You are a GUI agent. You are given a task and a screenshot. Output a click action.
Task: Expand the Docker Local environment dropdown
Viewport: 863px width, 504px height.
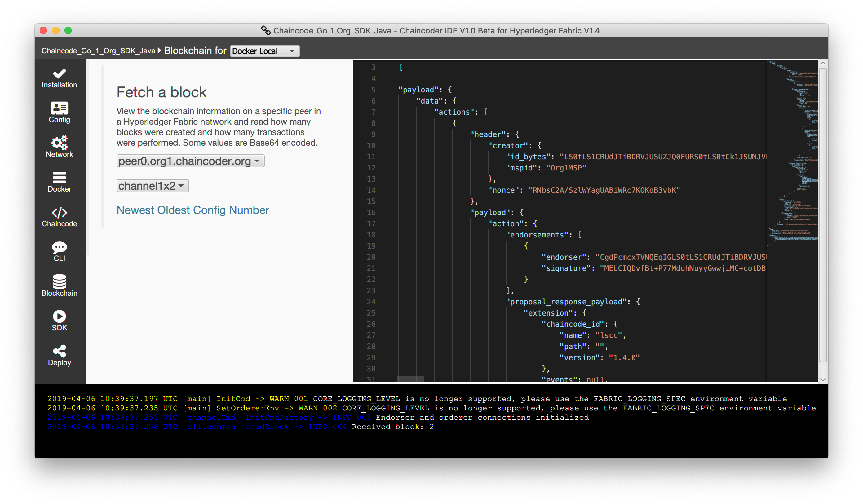[x=264, y=51]
